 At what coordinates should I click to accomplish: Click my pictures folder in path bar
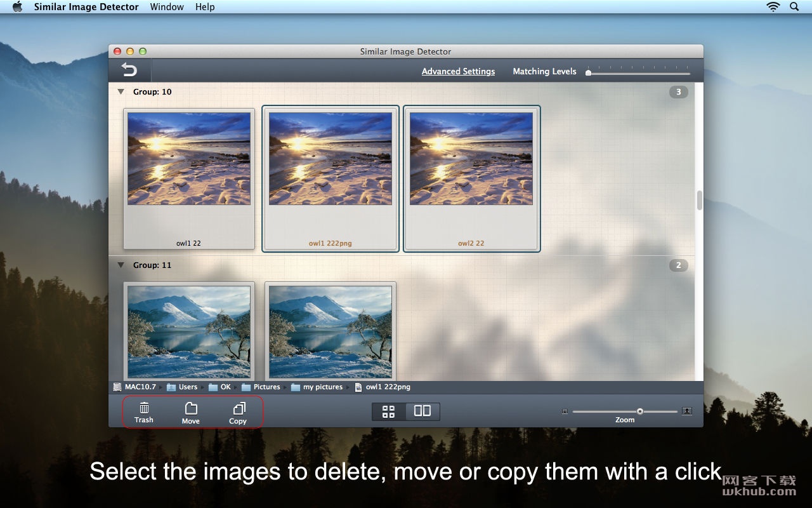point(317,387)
